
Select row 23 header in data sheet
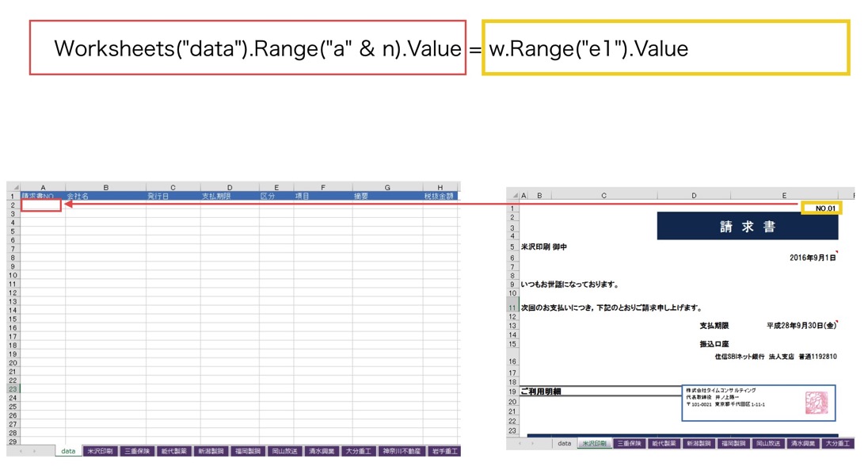(x=13, y=389)
